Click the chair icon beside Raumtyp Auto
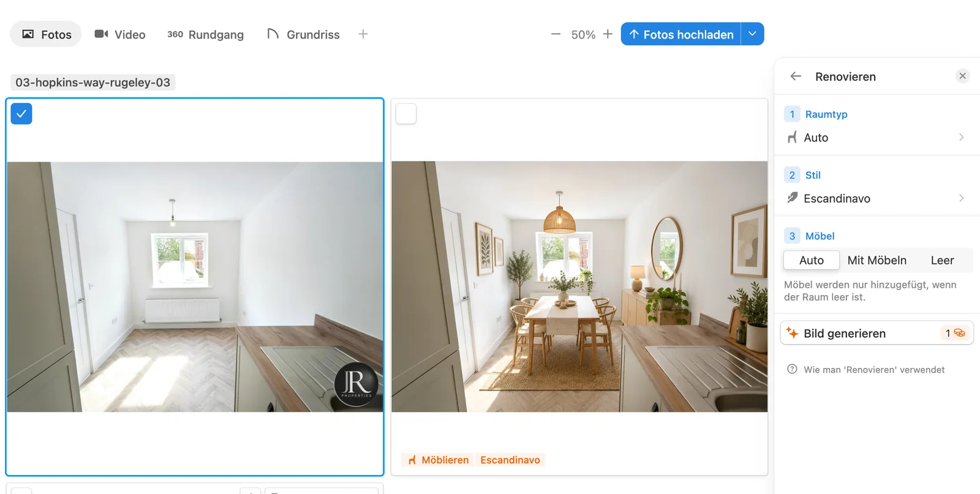Viewport: 980px width, 494px height. coord(792,138)
